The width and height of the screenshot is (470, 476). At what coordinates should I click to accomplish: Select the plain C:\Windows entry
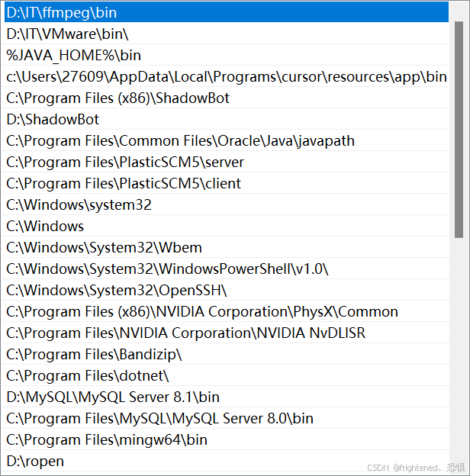(226, 226)
